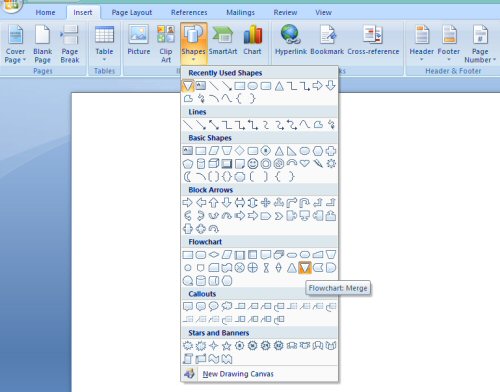Select the Flowchart Summing Junction shape
The image size is (500, 392).
pos(240,268)
